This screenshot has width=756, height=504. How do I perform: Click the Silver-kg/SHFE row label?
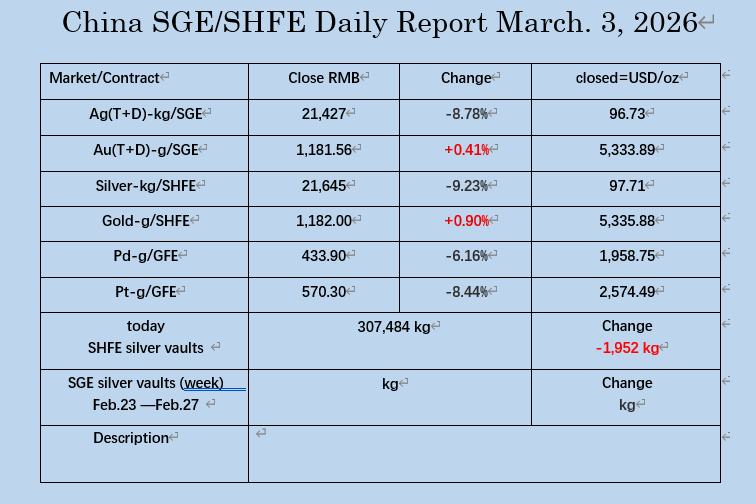click(144, 185)
